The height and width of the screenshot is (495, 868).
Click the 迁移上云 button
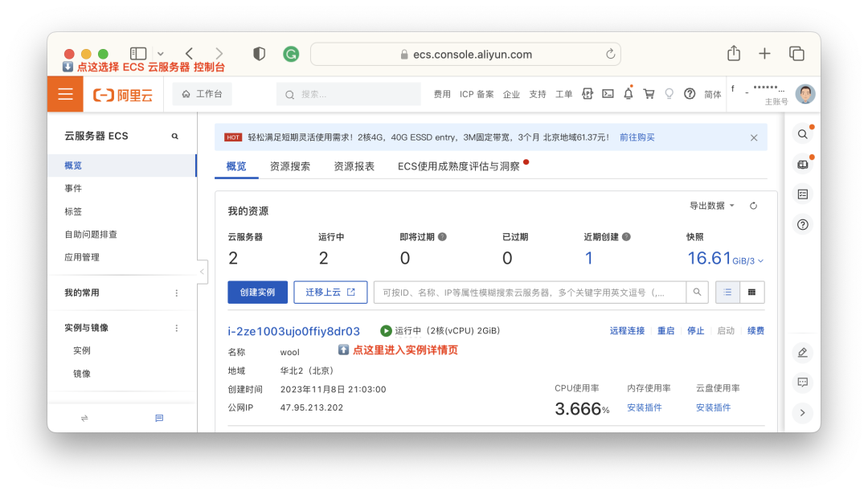click(x=330, y=292)
